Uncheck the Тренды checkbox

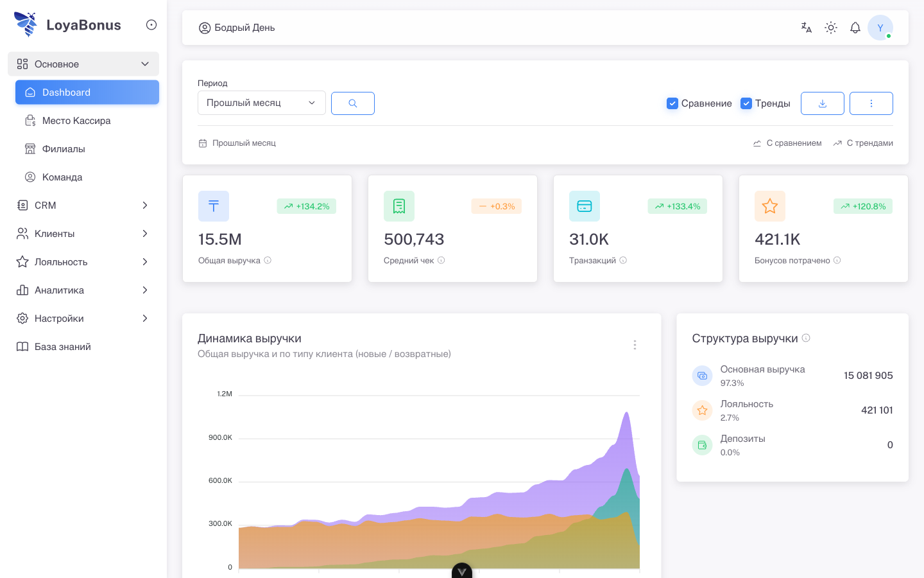tap(746, 103)
